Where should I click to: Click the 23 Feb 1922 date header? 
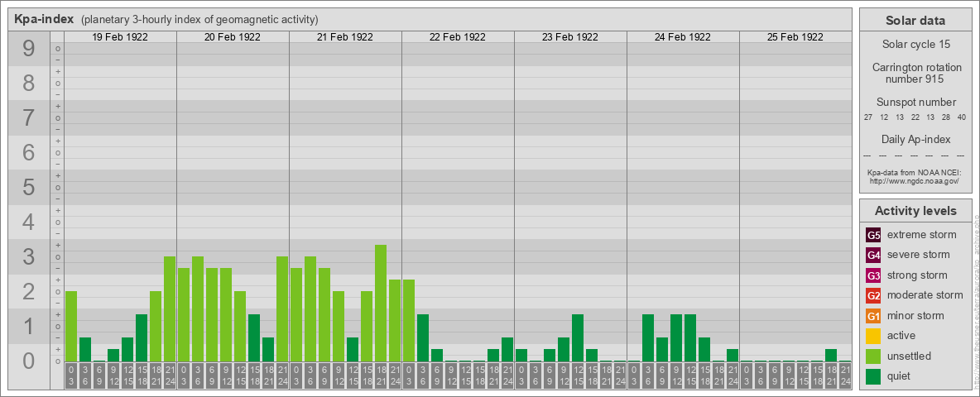coord(570,37)
